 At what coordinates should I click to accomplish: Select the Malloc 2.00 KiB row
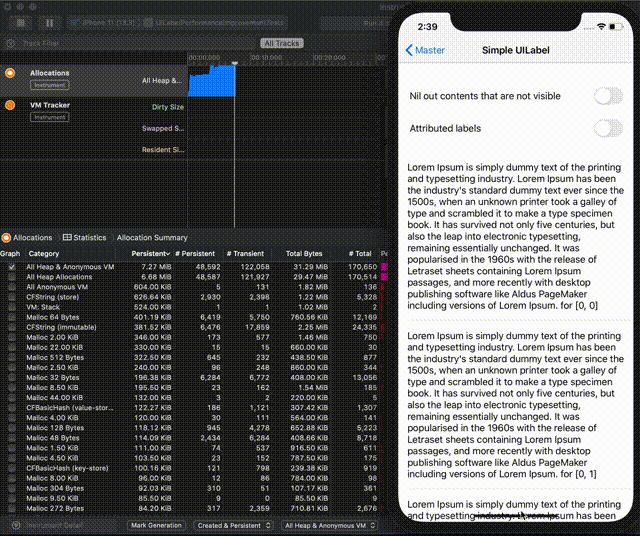(192, 337)
